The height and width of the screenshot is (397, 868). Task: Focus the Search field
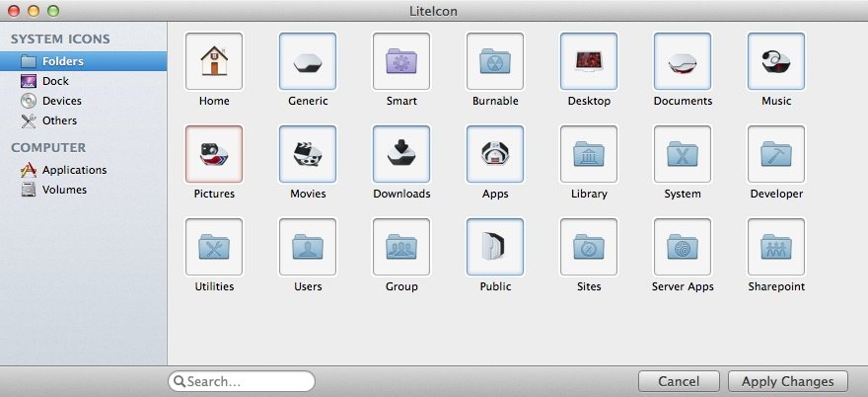coord(242,381)
